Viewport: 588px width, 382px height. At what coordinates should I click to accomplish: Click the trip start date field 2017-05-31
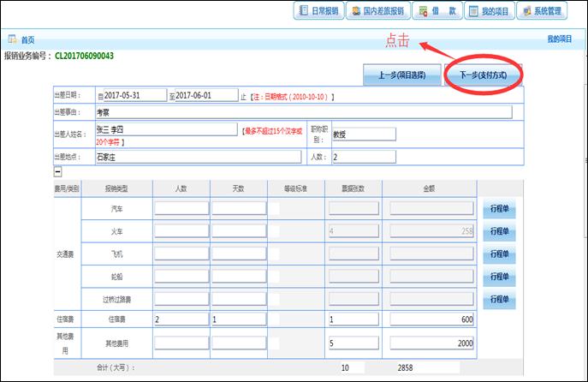[134, 95]
